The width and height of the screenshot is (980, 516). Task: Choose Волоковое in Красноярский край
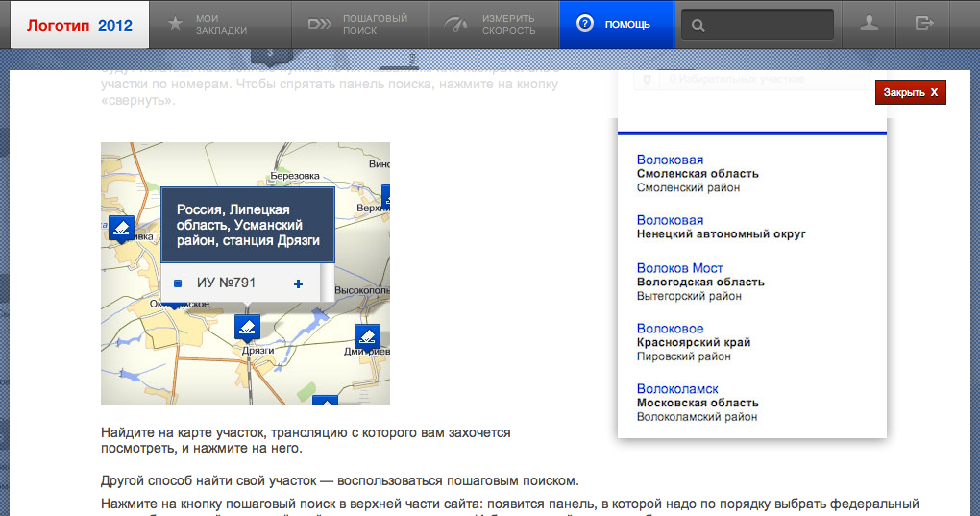[670, 329]
